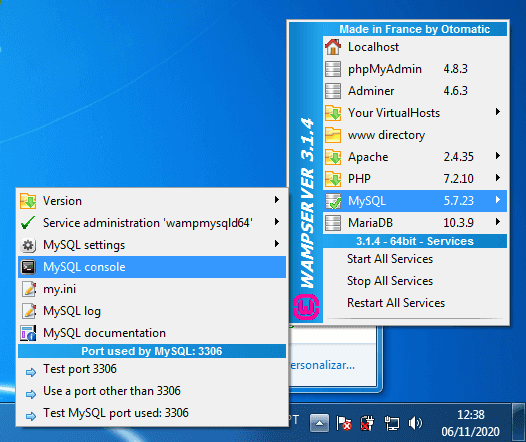526x442 pixels.
Task: Click the power plug tray icon
Action: click(x=367, y=423)
